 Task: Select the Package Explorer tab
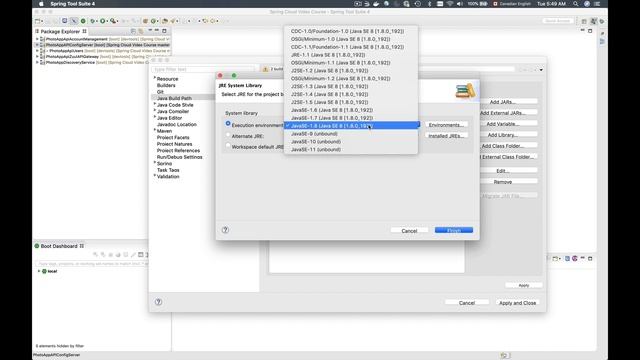click(60, 31)
